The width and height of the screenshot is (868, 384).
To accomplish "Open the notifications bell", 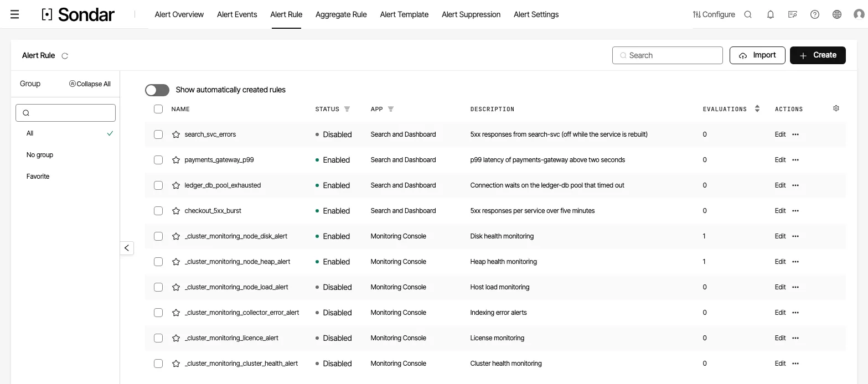I will coord(770,14).
